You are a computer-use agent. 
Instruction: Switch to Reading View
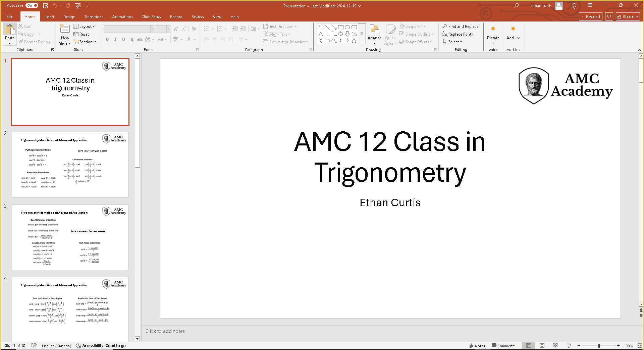pos(555,346)
